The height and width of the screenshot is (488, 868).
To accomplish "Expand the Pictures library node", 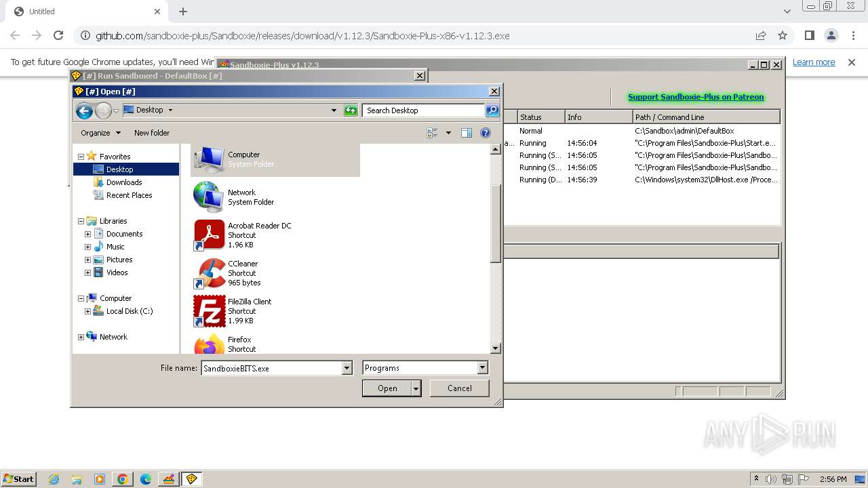I will pyautogui.click(x=87, y=260).
